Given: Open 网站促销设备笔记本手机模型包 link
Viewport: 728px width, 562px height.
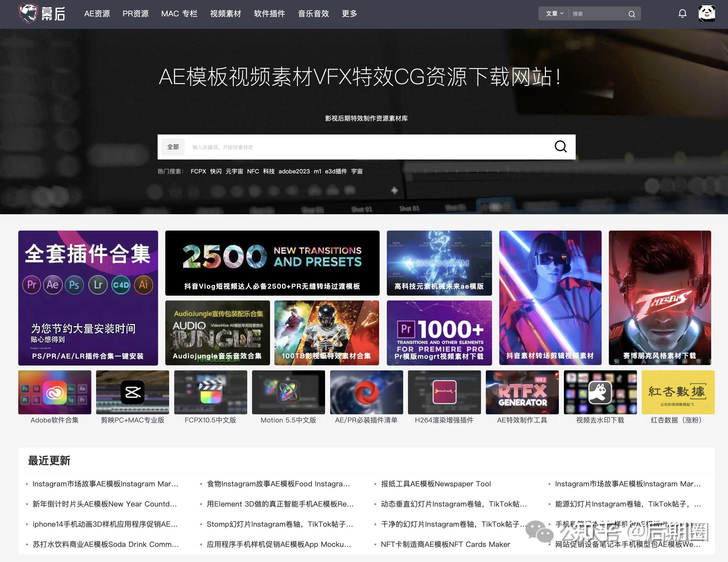Looking at the screenshot, I should point(628,544).
